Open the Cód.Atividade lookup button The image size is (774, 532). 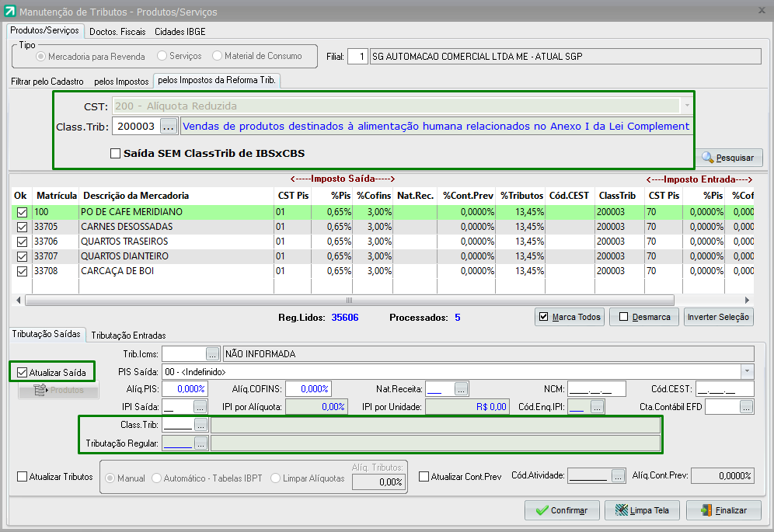tap(619, 476)
